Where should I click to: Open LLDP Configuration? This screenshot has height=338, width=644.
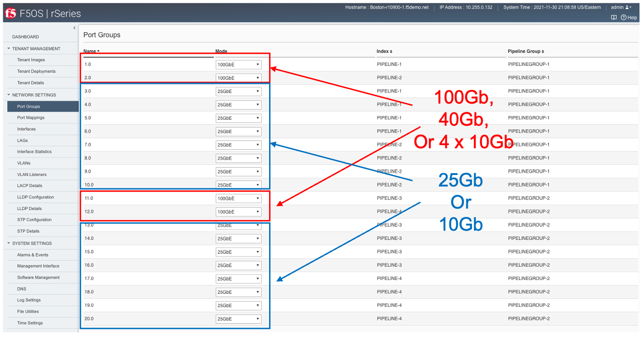35,197
